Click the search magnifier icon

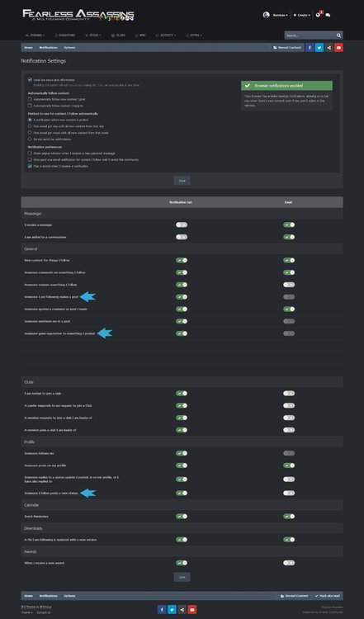pyautogui.click(x=338, y=35)
